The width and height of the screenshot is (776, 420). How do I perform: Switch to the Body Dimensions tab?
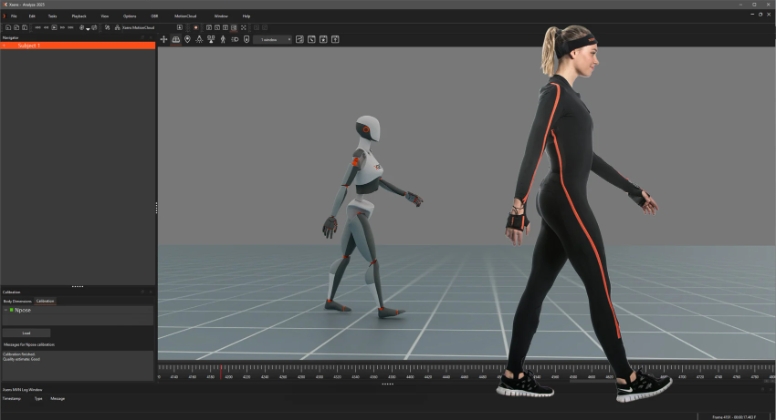click(17, 300)
